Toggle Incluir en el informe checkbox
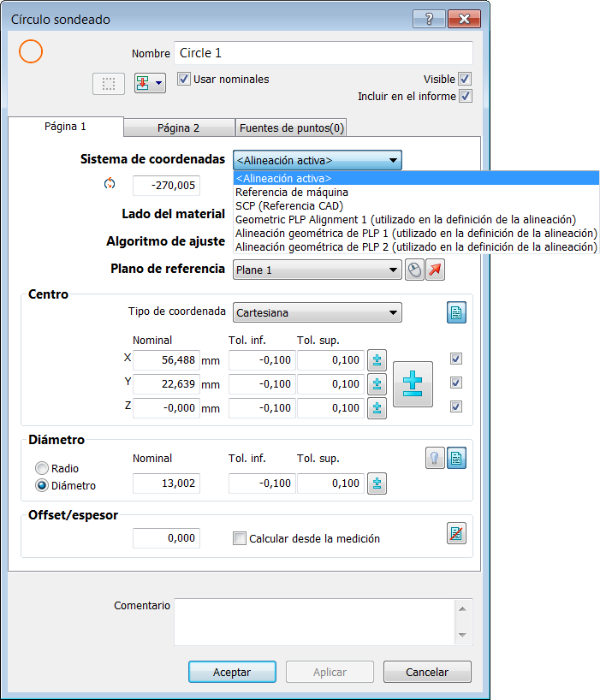This screenshot has width=600, height=700. click(x=466, y=96)
